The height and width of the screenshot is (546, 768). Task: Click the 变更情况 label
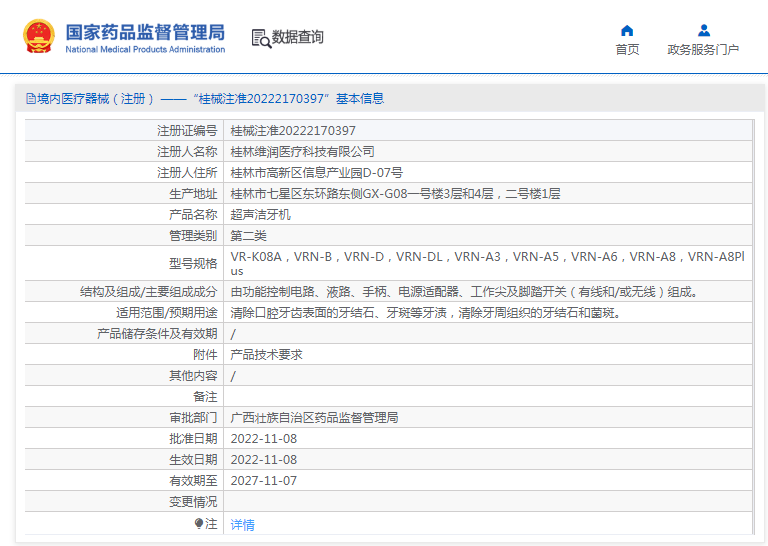193,502
